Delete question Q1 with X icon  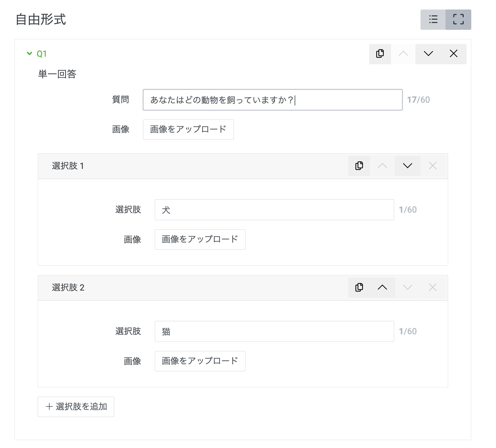[454, 54]
